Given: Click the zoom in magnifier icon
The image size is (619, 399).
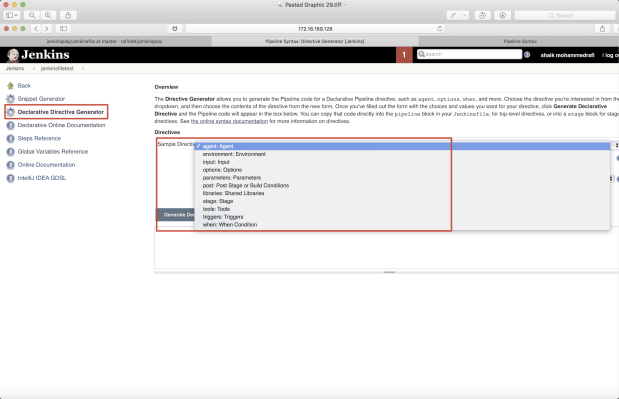Looking at the screenshot, I should pyautogui.click(x=48, y=15).
